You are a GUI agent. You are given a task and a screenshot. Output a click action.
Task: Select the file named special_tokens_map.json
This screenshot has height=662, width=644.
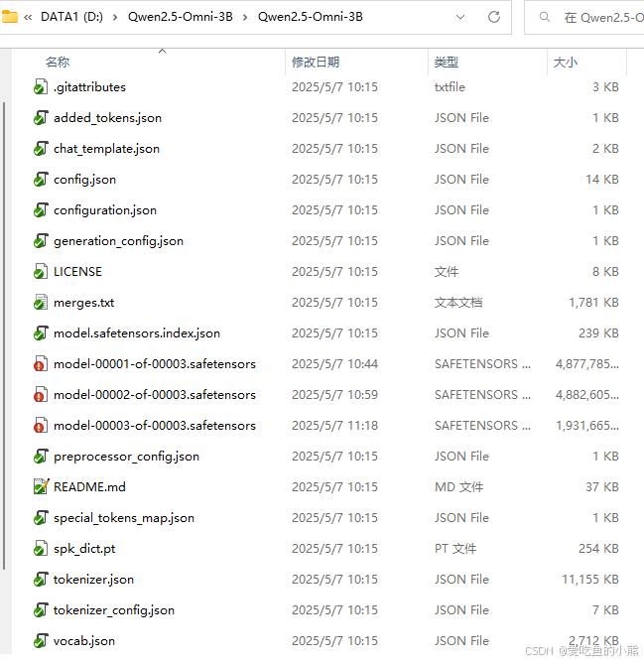[x=124, y=518]
